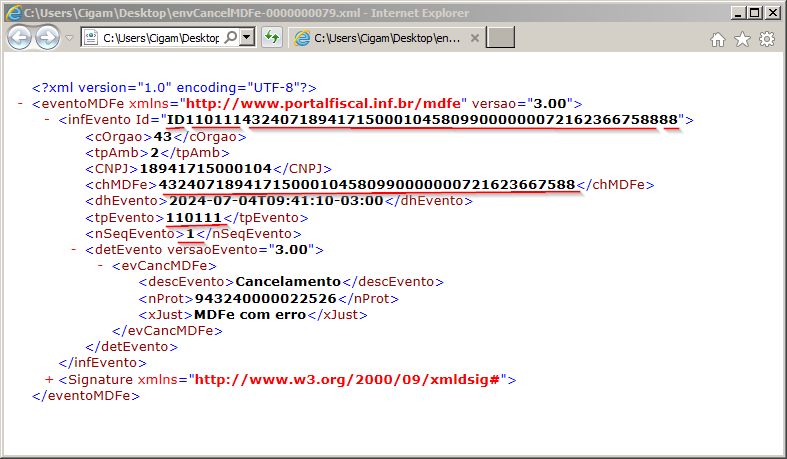Collapse the eventoMDFe root node
787x459 pixels.
pyautogui.click(x=21, y=103)
